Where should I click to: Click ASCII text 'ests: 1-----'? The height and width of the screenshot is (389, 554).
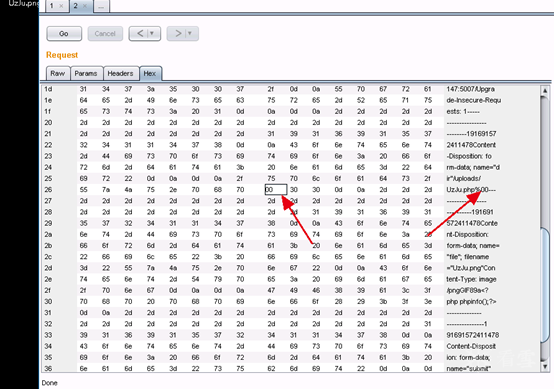(463, 112)
